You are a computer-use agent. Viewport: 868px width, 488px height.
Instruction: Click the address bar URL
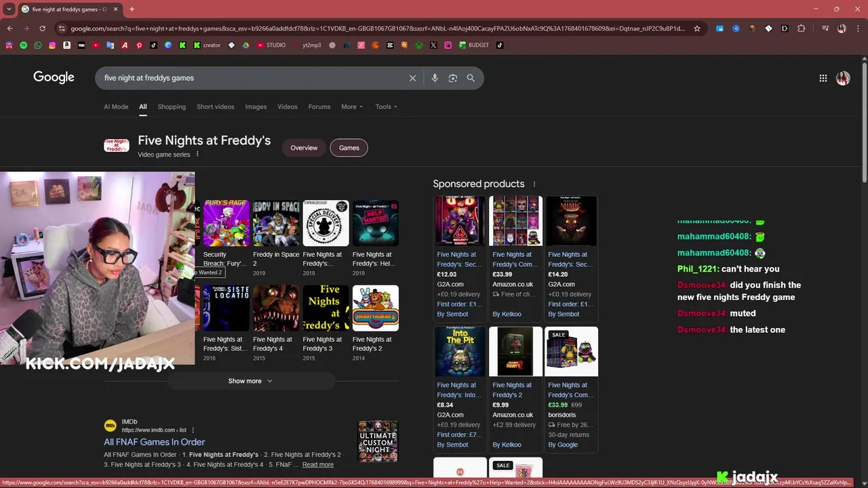click(x=376, y=28)
